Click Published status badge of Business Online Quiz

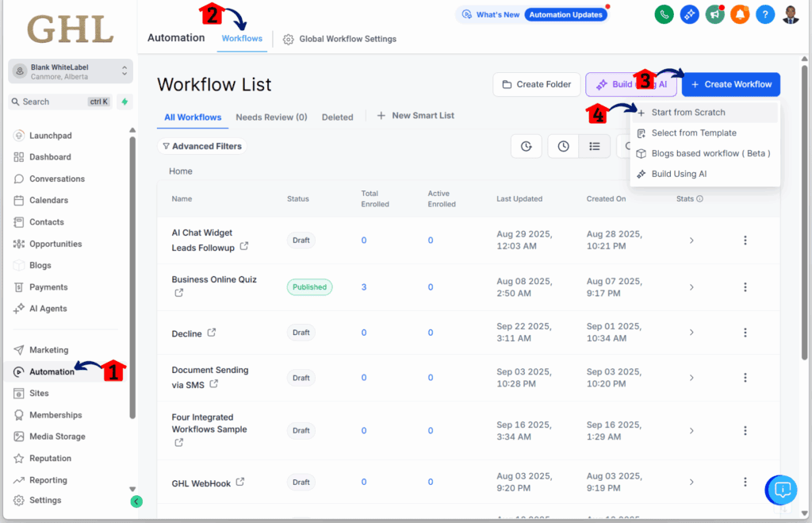tap(310, 287)
